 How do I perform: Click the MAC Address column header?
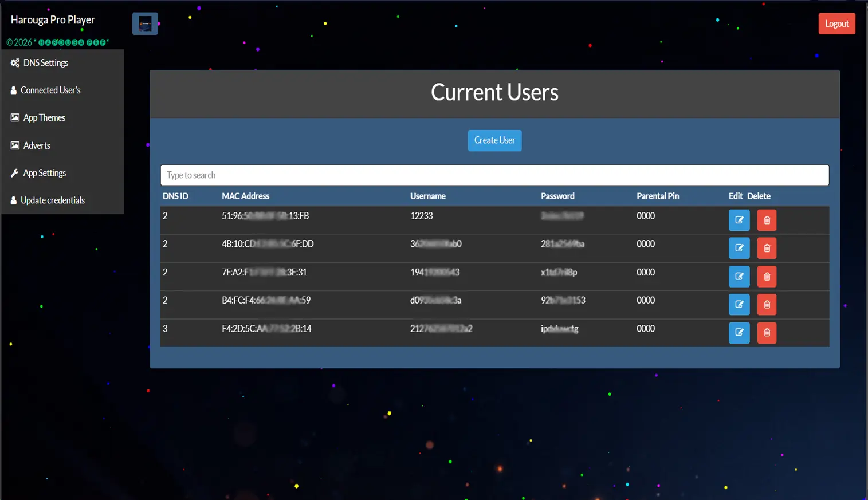coord(245,196)
